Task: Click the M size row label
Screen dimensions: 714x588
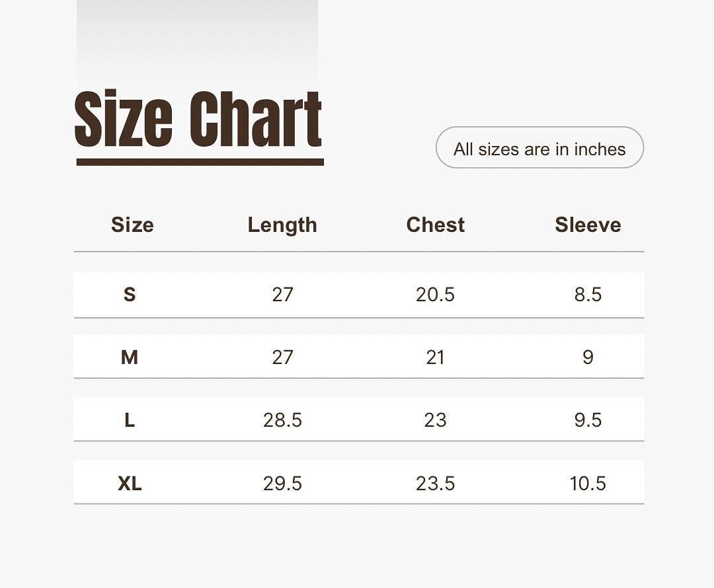Action: pos(130,357)
